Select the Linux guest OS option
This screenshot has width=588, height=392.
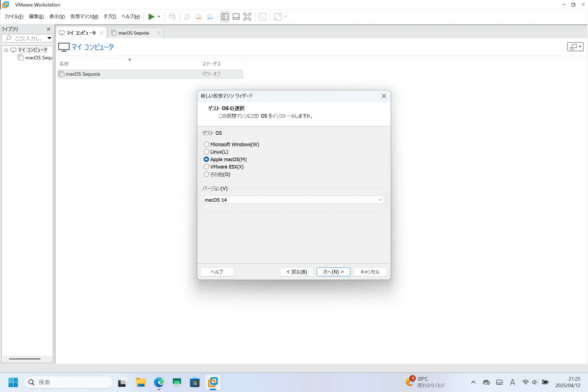pos(206,151)
